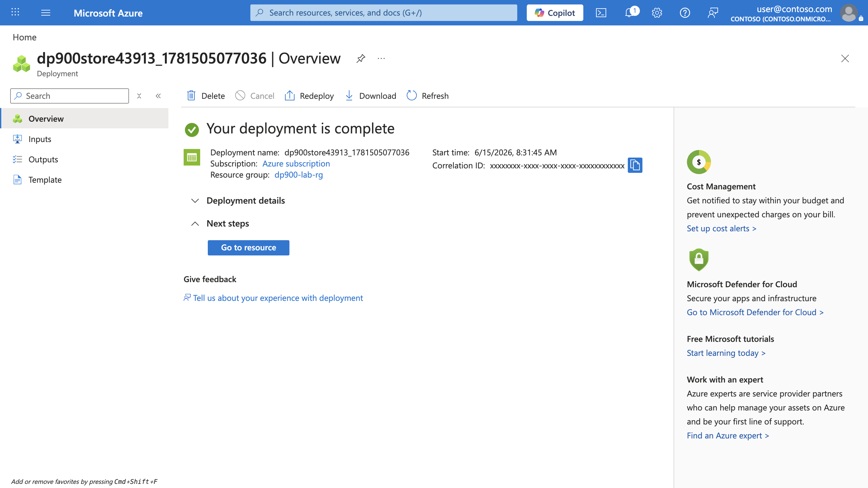Viewport: 868px width, 488px height.
Task: Click the Start time value text
Action: tap(516, 152)
